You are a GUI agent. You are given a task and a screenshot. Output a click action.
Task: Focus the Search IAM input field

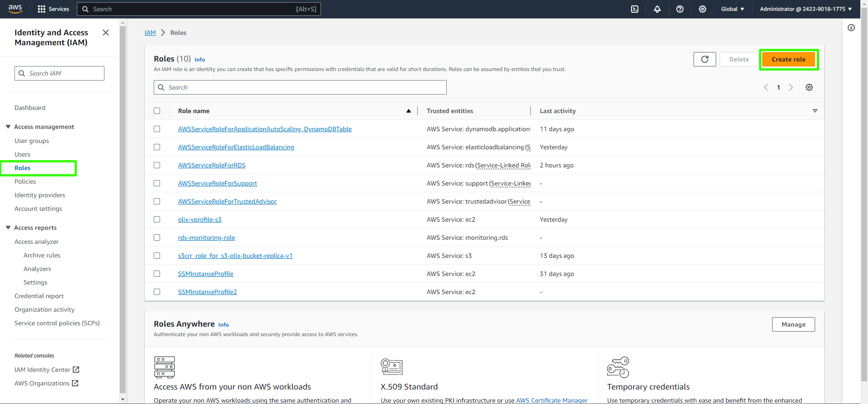pyautogui.click(x=59, y=73)
